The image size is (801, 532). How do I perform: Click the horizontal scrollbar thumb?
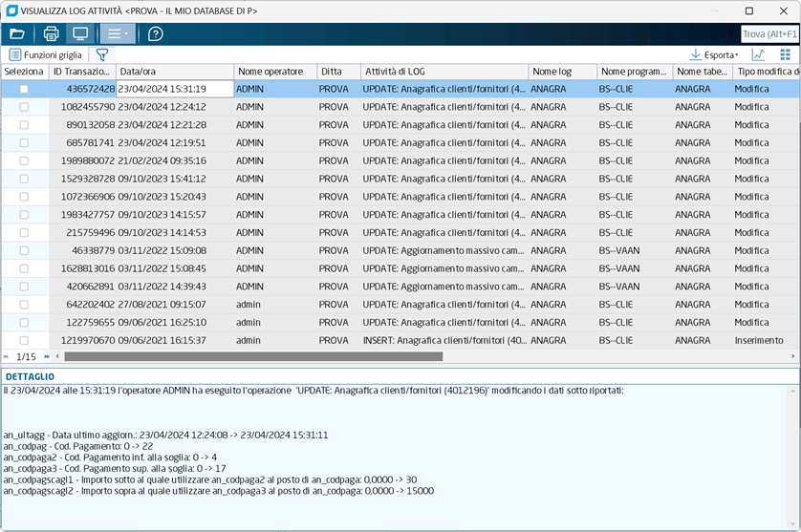pos(253,356)
